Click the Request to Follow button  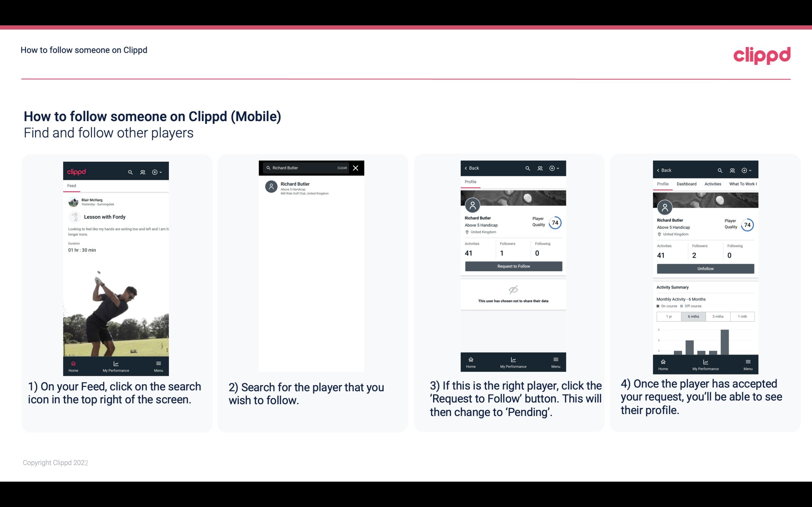513,266
